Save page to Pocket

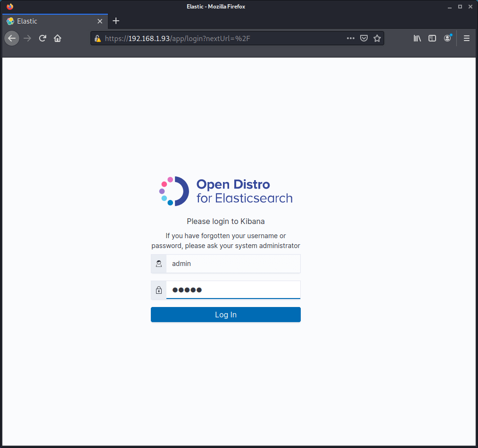(x=363, y=38)
